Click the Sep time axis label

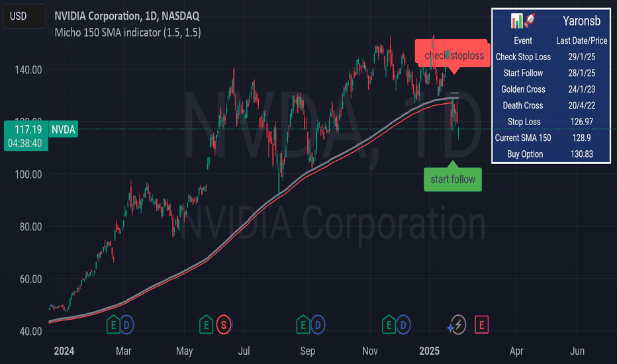click(307, 351)
